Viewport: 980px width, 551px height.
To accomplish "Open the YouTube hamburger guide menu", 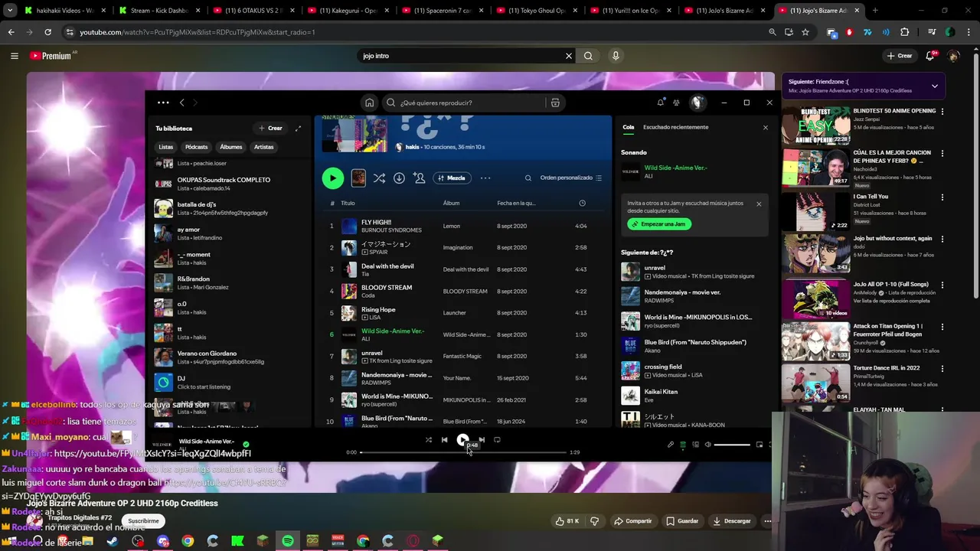I will (x=14, y=56).
